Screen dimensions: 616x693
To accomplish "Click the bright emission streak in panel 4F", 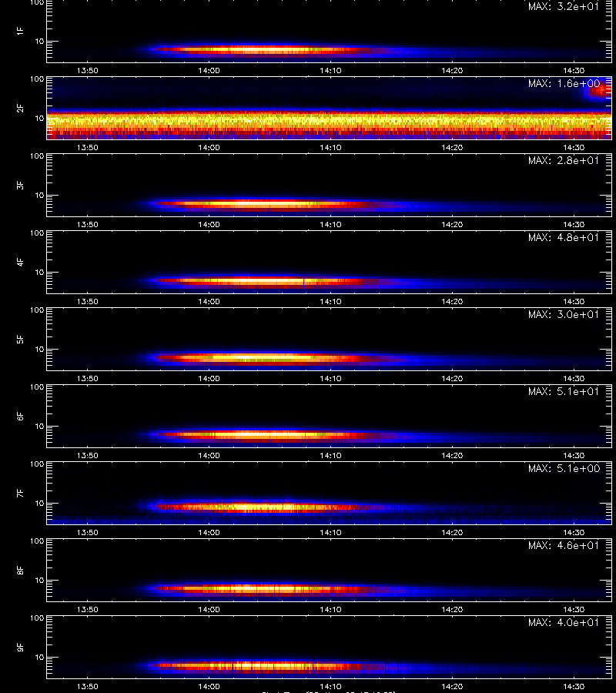I will 265,281.
